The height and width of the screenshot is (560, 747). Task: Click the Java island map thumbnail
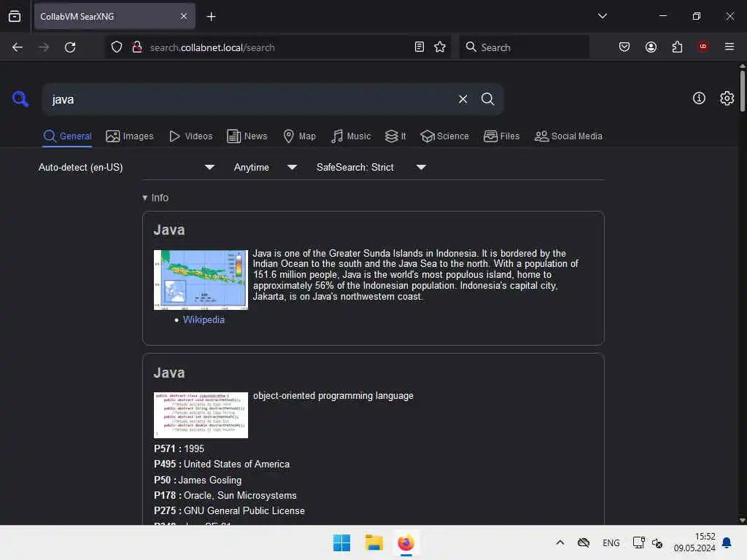[201, 280]
